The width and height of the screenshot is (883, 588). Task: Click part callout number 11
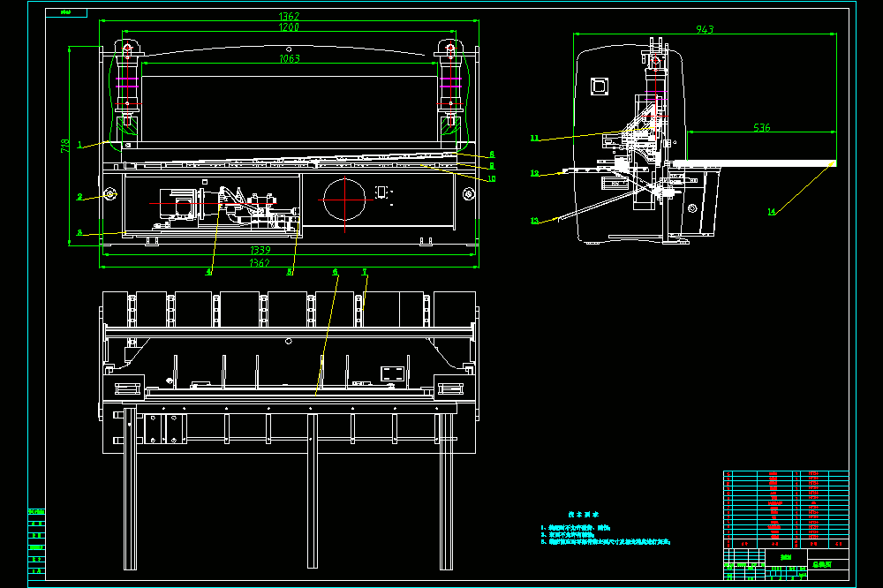[x=534, y=138]
